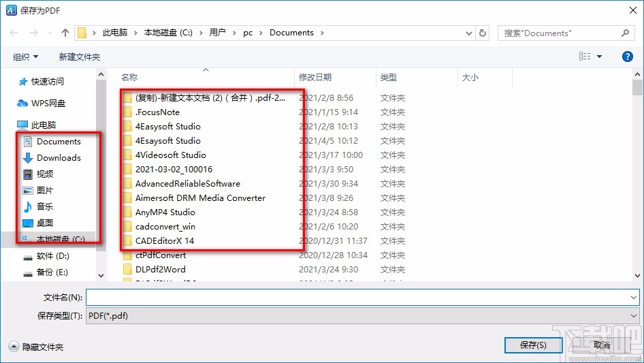The height and width of the screenshot is (363, 644).
Task: Refresh the Documents folder view
Action: click(x=483, y=33)
